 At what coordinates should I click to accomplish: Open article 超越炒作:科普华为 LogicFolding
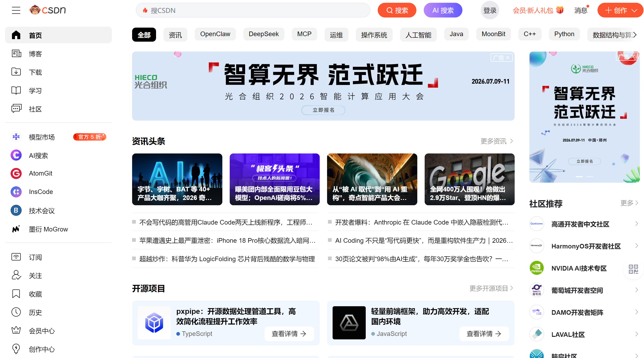[x=227, y=259]
